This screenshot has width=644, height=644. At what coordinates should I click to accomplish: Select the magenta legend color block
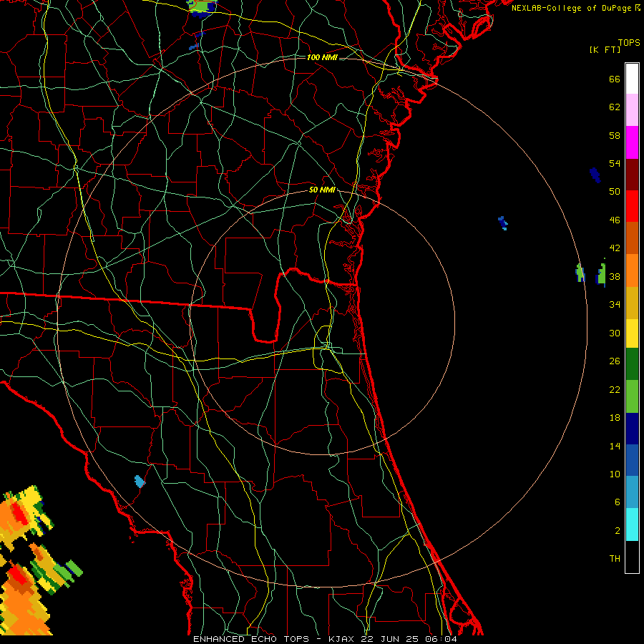coord(632,142)
